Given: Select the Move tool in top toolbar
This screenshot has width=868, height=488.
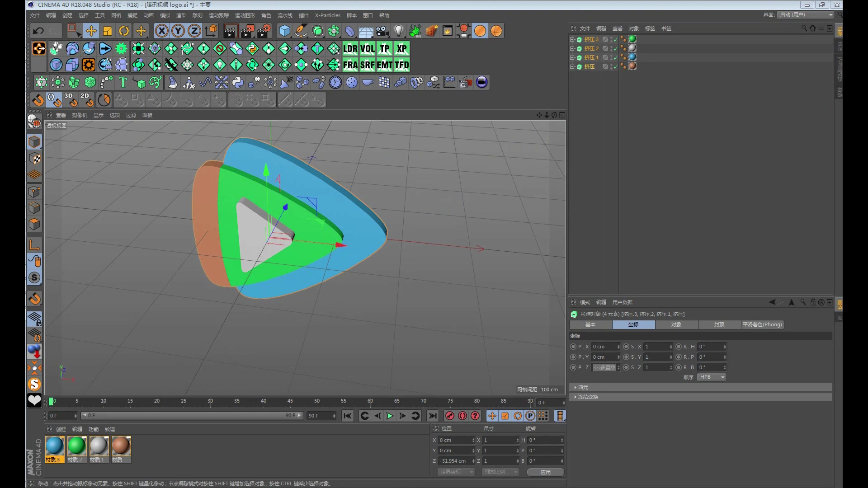Looking at the screenshot, I should point(91,31).
